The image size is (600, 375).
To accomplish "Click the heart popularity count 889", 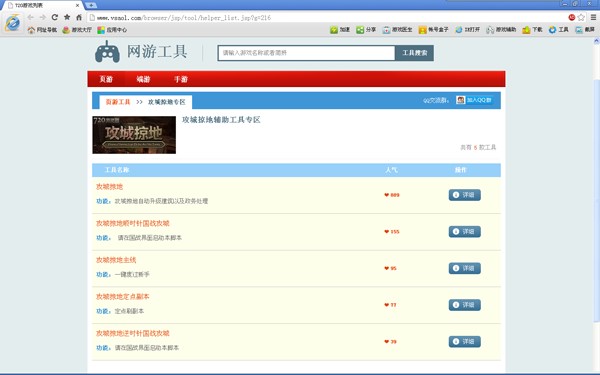I will coord(392,195).
